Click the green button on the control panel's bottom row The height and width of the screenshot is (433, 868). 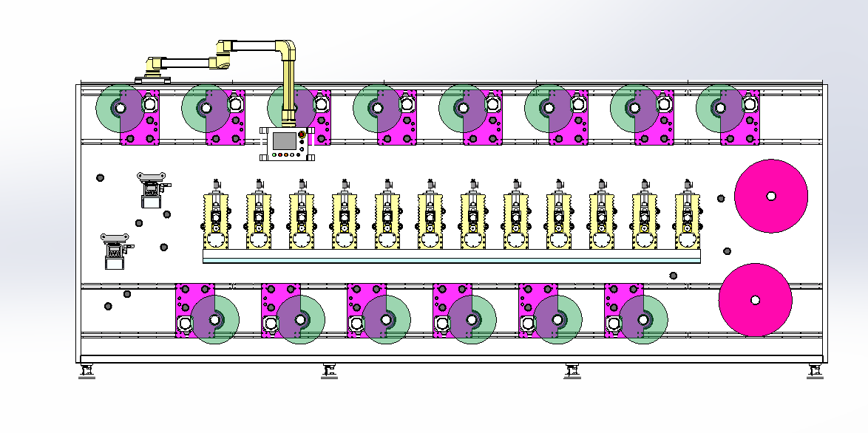pyautogui.click(x=274, y=155)
